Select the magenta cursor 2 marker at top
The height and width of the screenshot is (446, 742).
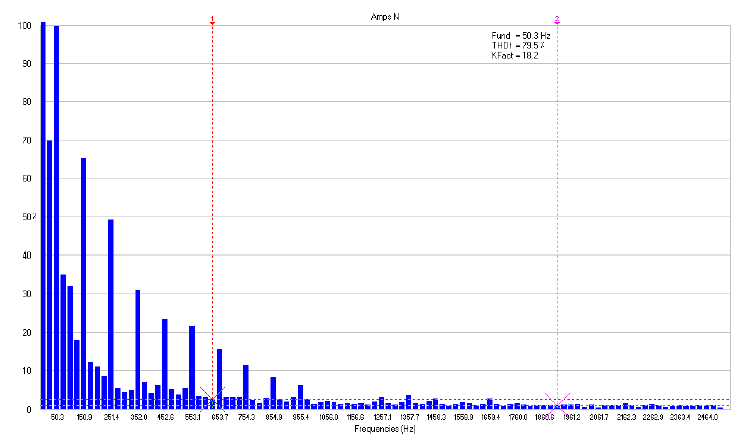click(x=557, y=20)
